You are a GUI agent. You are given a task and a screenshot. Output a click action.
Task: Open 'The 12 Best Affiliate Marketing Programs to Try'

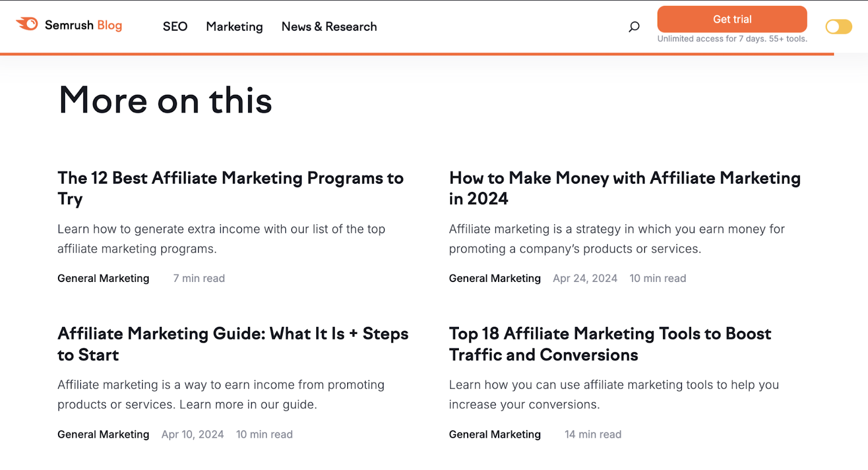(x=230, y=188)
